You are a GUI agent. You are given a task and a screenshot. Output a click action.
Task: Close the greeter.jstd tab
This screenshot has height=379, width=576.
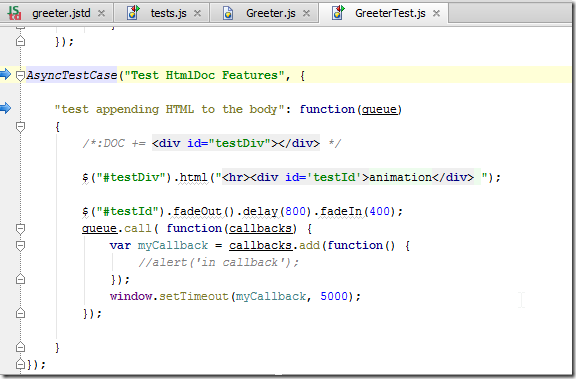coord(101,14)
